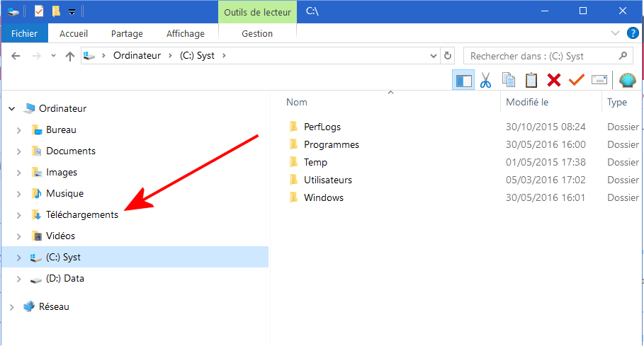
Task: Click the Copy icon in toolbar
Action: [x=509, y=80]
